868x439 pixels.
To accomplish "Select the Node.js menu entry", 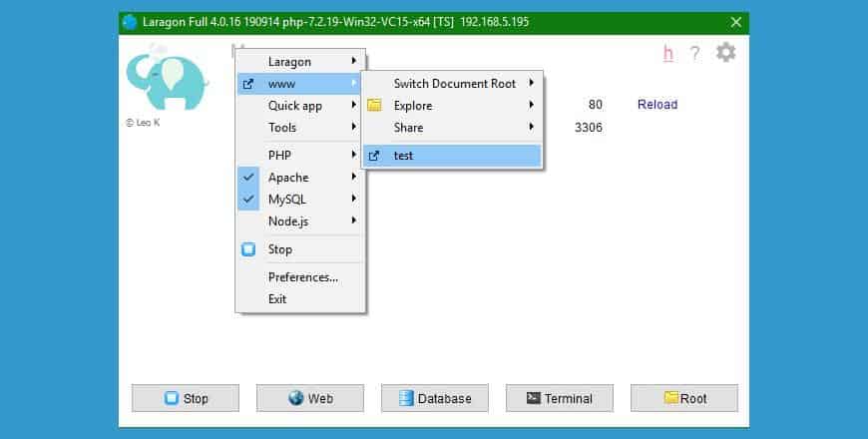I will point(300,221).
